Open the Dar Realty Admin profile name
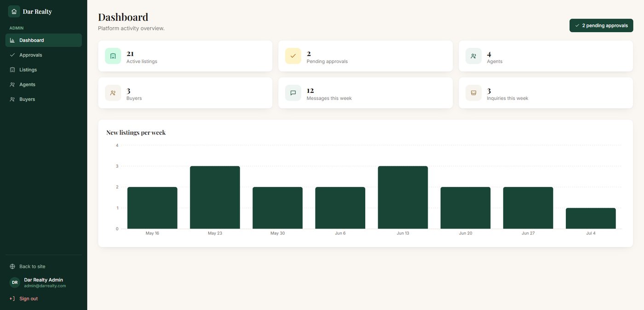Image resolution: width=644 pixels, height=310 pixels. click(44, 280)
